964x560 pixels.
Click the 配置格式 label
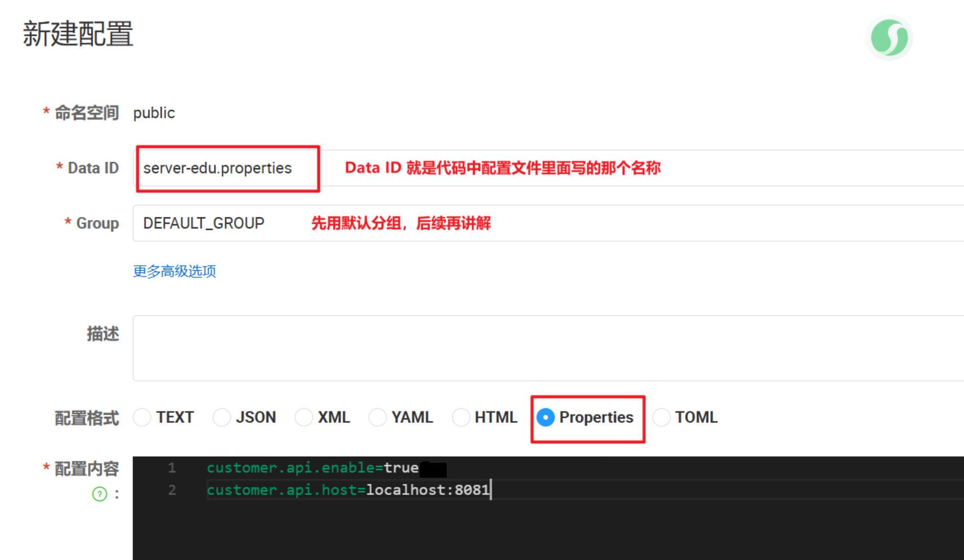[x=86, y=418]
